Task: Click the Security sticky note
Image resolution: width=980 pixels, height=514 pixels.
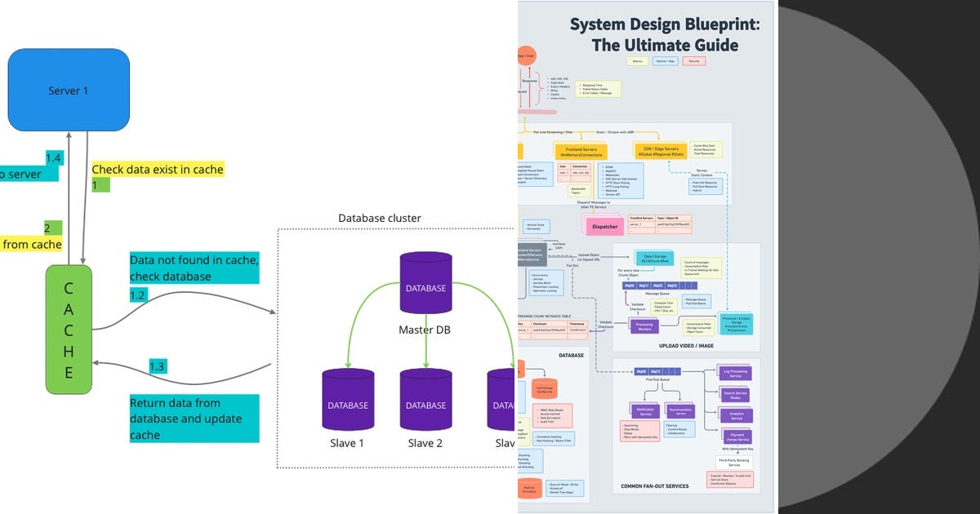Action: [x=694, y=61]
